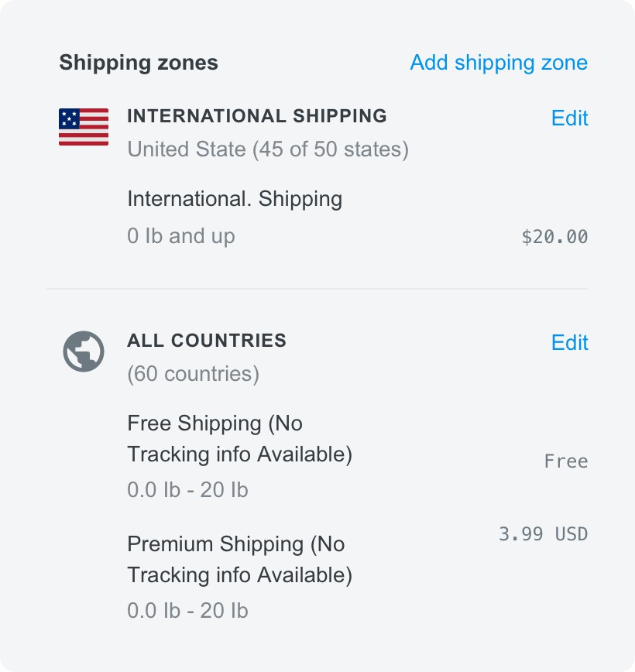Click the 60 countries count text
The height and width of the screenshot is (672, 635).
(x=193, y=374)
